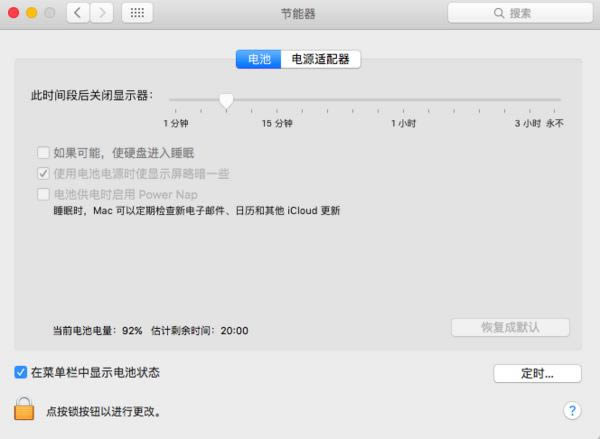Switch to the 电源适配器 tab

point(321,59)
